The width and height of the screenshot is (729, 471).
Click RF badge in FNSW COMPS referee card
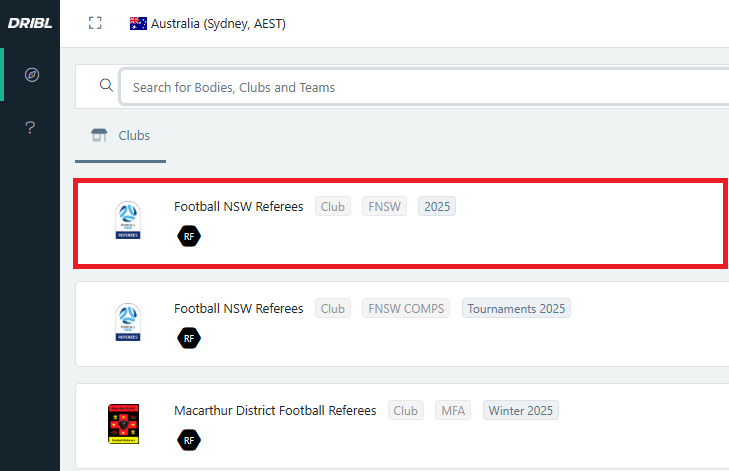tap(189, 338)
